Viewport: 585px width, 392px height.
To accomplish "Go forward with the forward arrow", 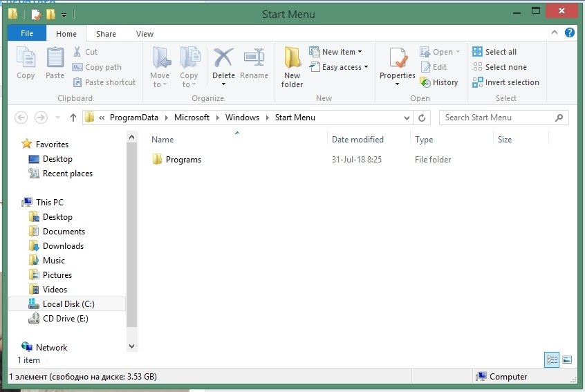I will pos(41,118).
